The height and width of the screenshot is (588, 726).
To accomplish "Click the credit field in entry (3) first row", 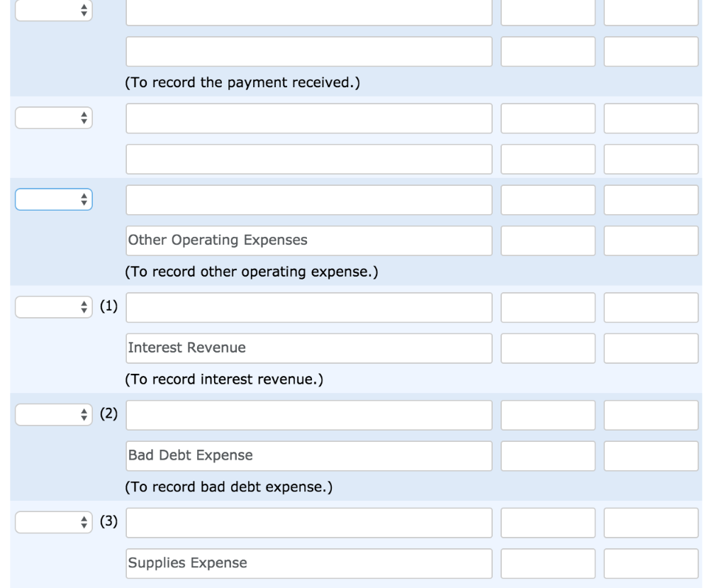I will tap(651, 522).
